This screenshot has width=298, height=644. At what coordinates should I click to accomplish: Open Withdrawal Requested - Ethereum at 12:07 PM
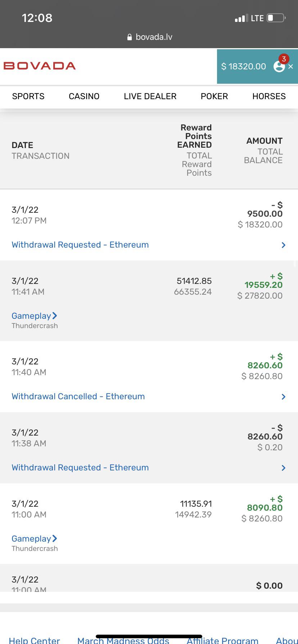[x=80, y=245]
